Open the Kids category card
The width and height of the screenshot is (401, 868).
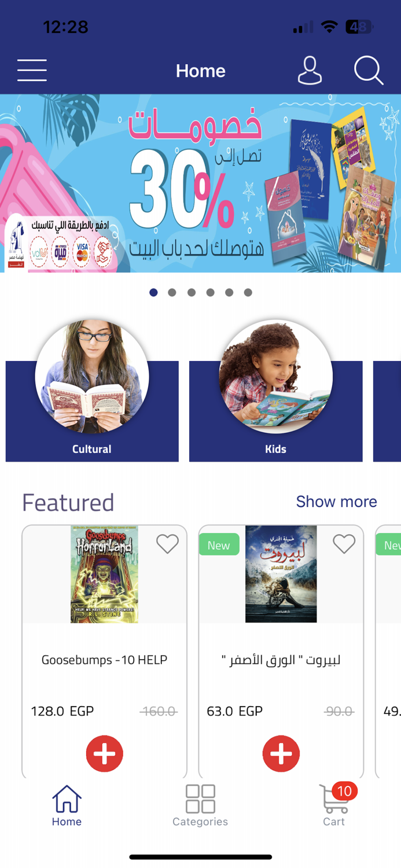pyautogui.click(x=276, y=391)
